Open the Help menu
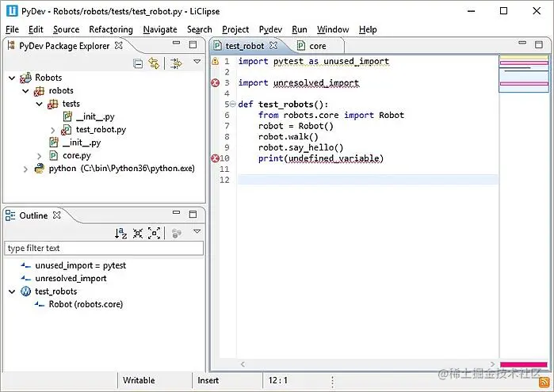554x392 pixels. click(368, 29)
